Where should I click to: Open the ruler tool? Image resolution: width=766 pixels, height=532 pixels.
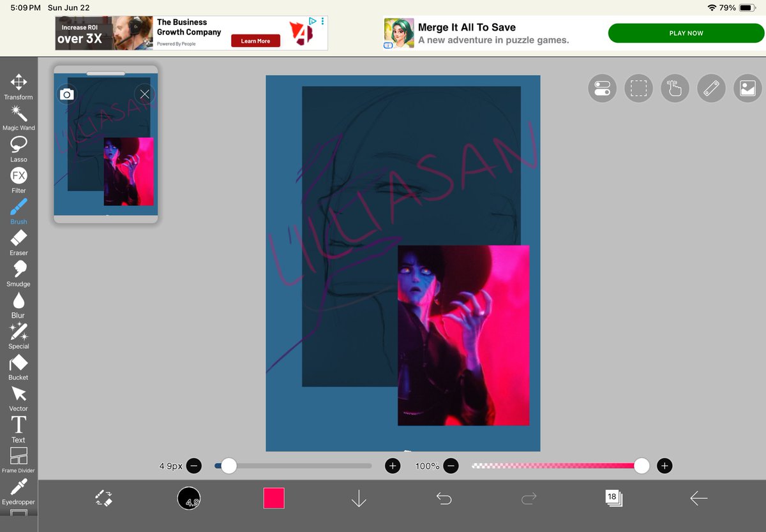711,89
